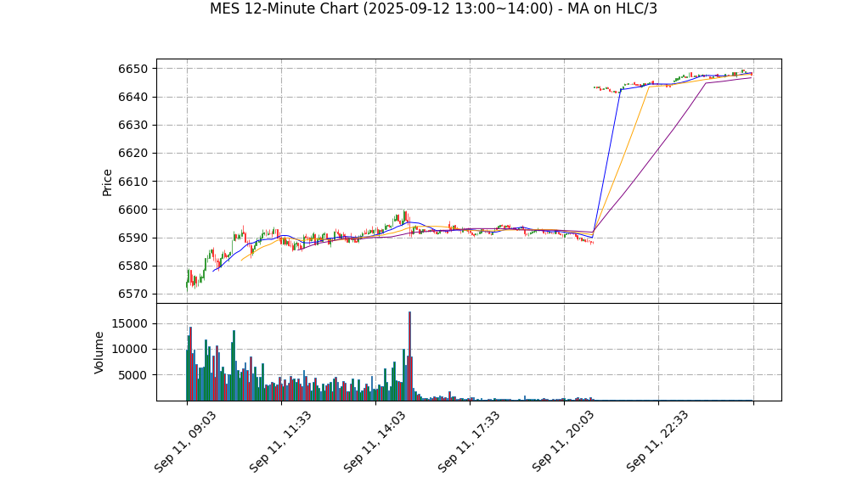This screenshot has height=488, width=868.
Task: Click the tallest volume bar near 14:03
Action: point(409,356)
